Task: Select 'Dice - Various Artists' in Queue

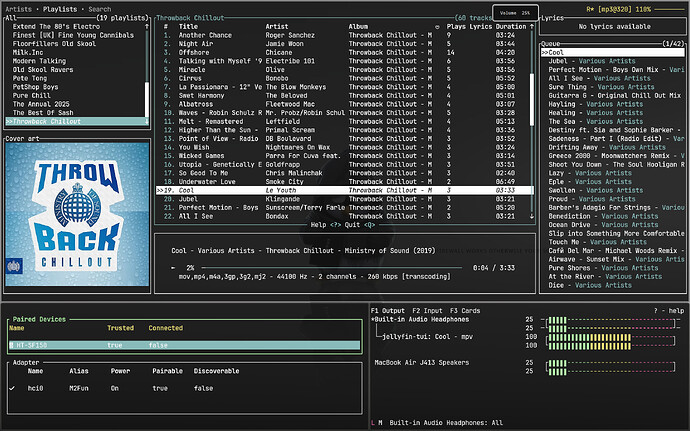Action: [590, 285]
